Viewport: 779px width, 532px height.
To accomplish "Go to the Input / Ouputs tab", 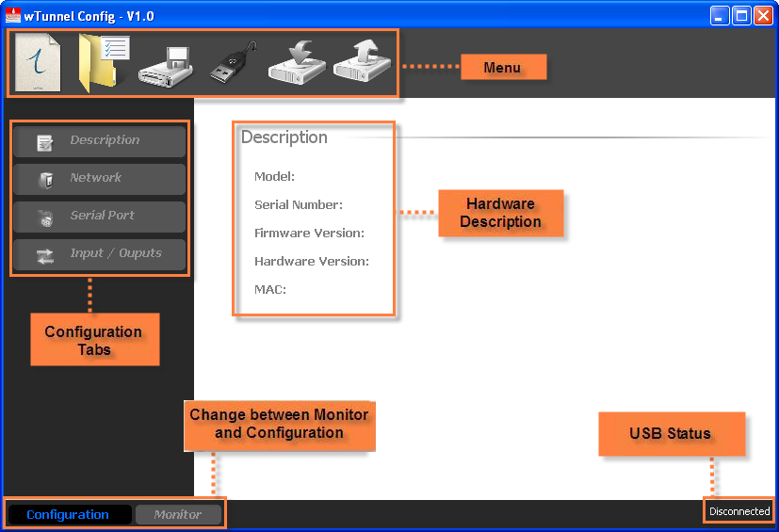I will click(99, 253).
